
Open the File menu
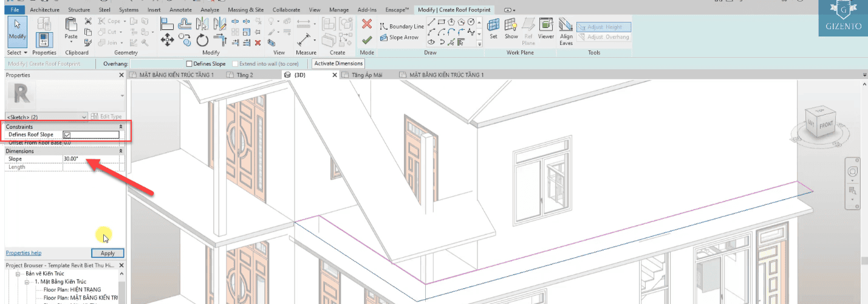point(14,10)
